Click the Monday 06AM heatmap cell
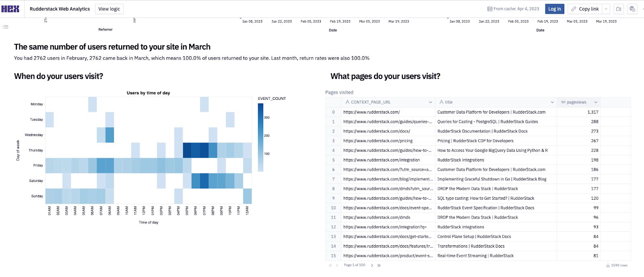644x277 pixels. (92, 104)
